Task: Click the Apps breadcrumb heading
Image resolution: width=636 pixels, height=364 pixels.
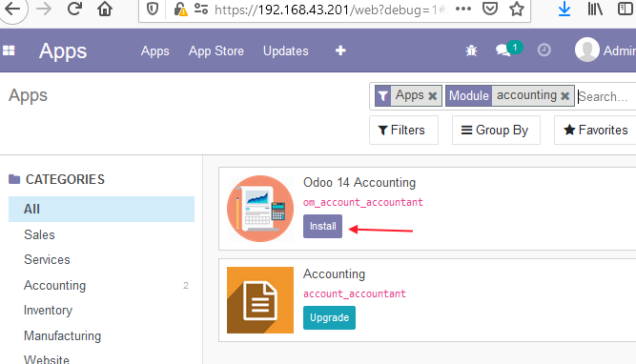Action: [28, 95]
